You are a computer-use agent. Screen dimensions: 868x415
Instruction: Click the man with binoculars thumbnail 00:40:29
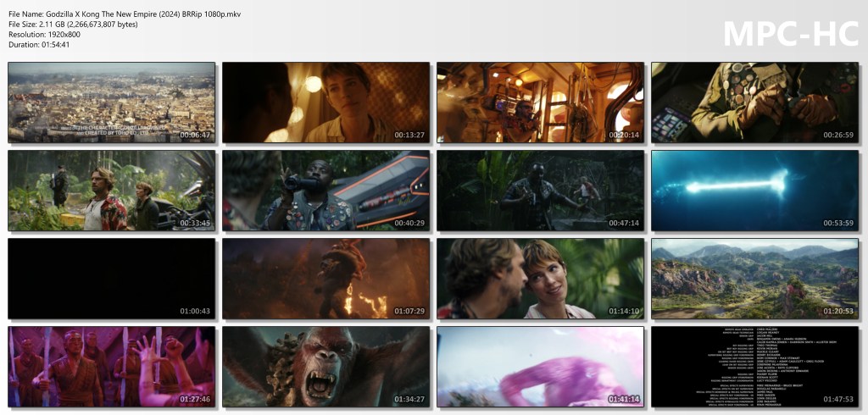325,191
